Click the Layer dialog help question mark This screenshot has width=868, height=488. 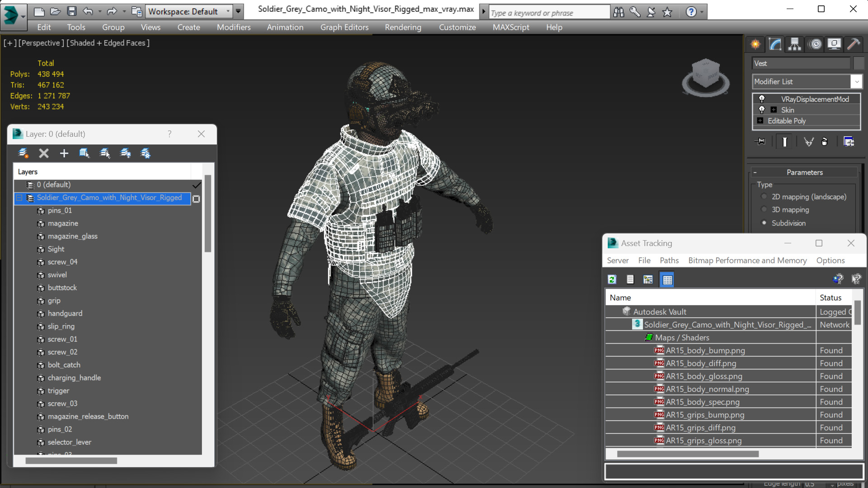pyautogui.click(x=169, y=134)
